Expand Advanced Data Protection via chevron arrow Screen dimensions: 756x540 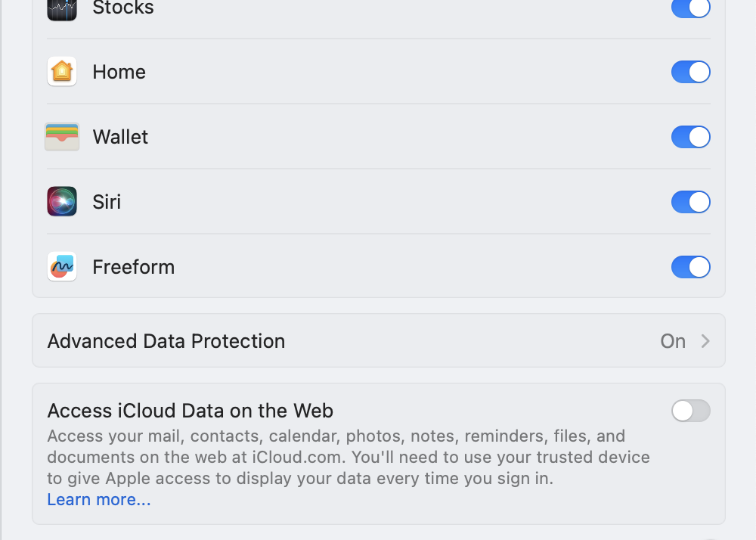click(x=705, y=341)
